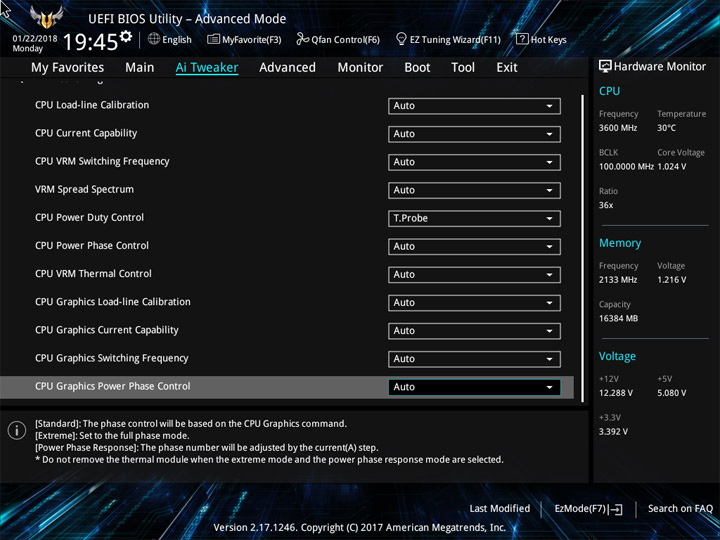Click the EzMode exit arrow icon
This screenshot has height=540, width=720.
point(615,509)
